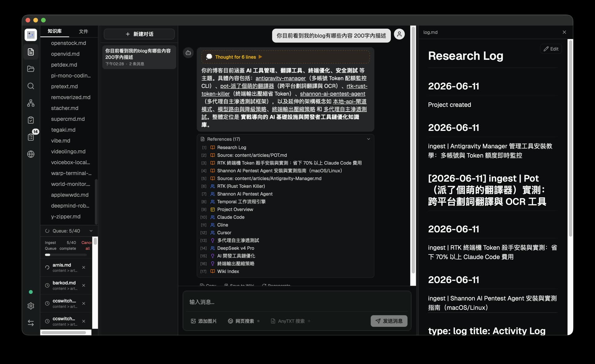Viewport: 595px width, 364px height.
Task: Collapse the References (17) list
Action: click(x=368, y=139)
